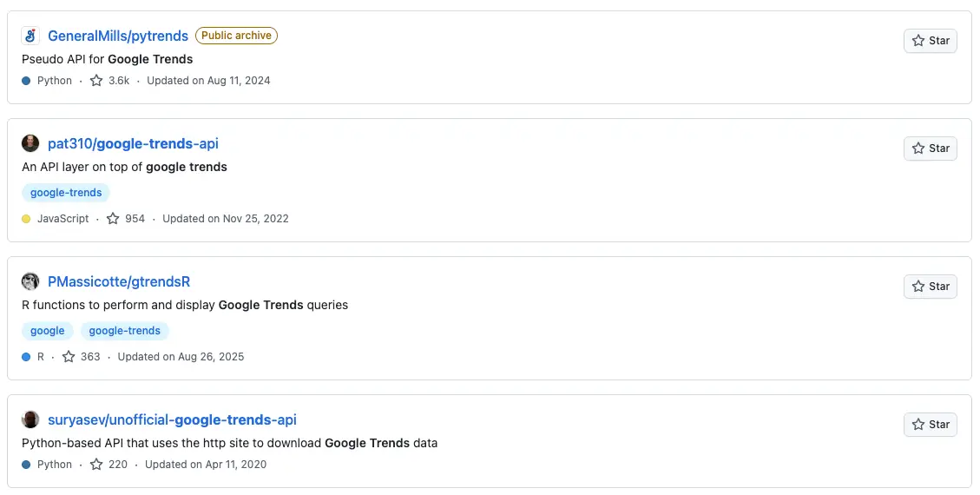This screenshot has height=495, width=980.
Task: Select the google topic tag under gtrendsR
Action: tap(48, 331)
